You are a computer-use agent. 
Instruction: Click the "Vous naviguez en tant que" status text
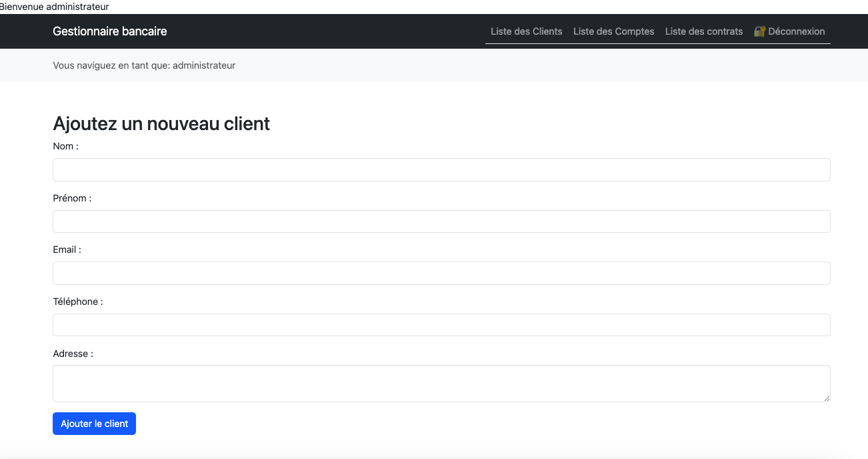pyautogui.click(x=144, y=65)
